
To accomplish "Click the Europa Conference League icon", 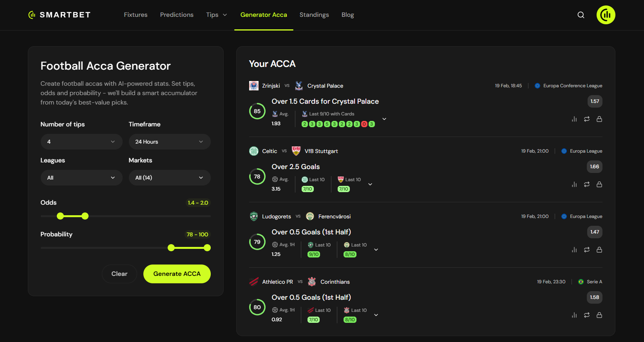I will coord(537,86).
